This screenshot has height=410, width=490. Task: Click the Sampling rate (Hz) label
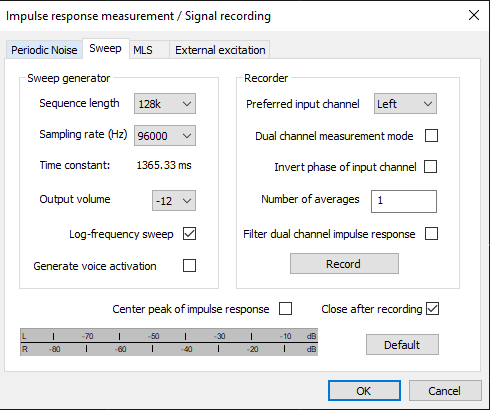point(83,135)
